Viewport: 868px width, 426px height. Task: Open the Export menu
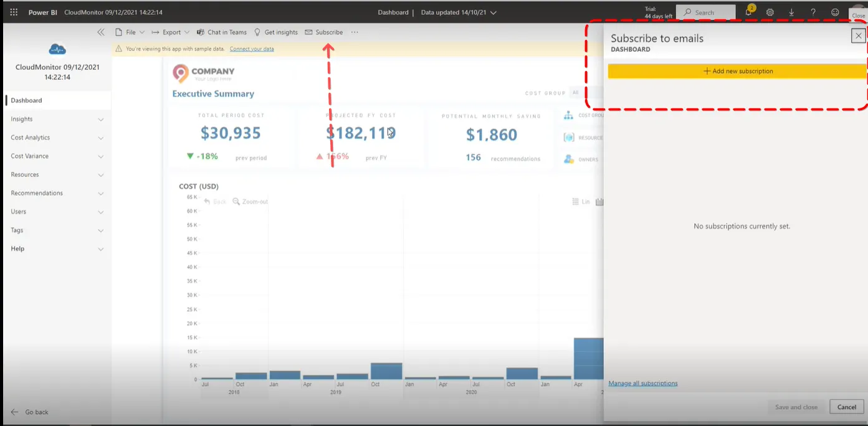[171, 32]
